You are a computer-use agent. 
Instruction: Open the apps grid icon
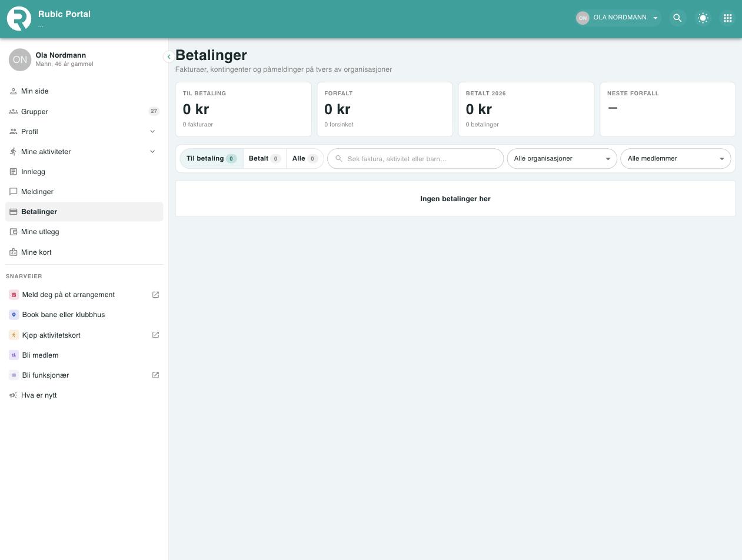click(727, 18)
